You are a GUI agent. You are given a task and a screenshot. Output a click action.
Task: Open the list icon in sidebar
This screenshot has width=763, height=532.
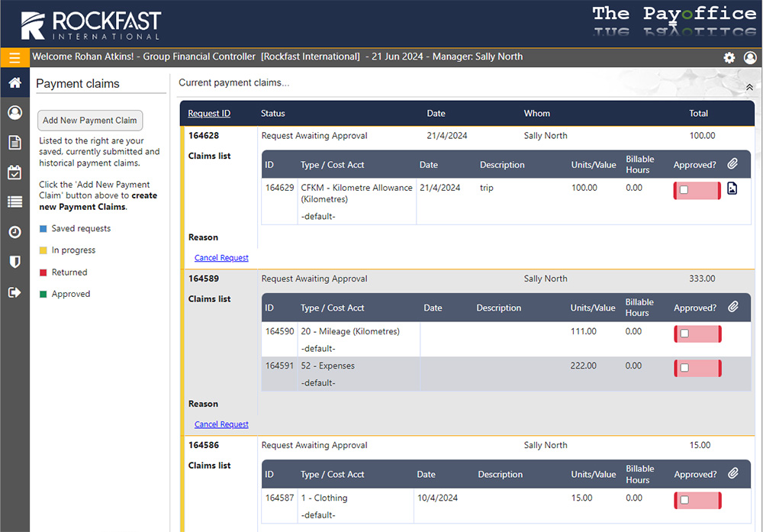tap(14, 202)
